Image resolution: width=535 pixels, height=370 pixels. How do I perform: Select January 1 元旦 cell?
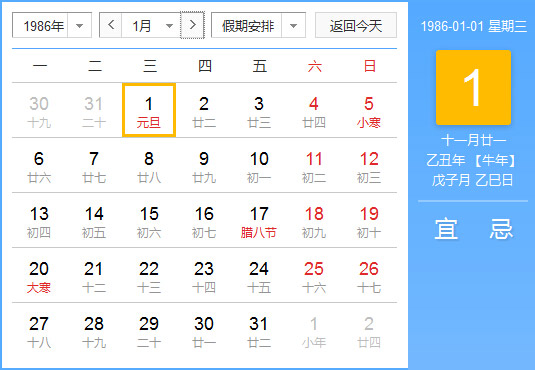(x=149, y=110)
